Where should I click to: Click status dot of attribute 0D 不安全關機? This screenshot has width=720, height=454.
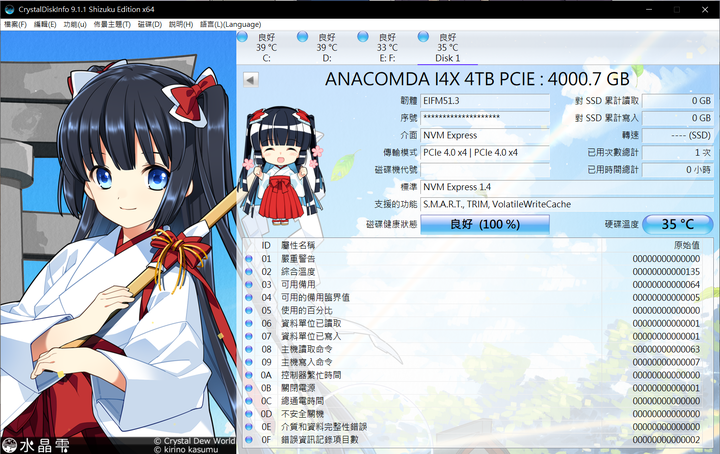coord(249,414)
